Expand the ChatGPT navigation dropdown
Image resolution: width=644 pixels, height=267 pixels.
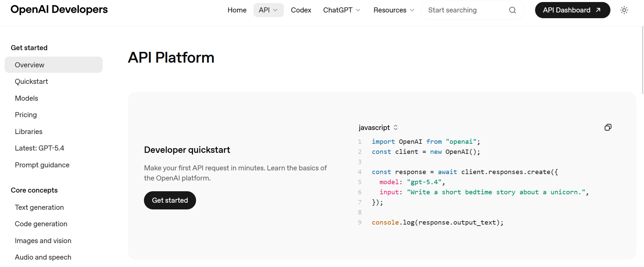click(x=341, y=10)
